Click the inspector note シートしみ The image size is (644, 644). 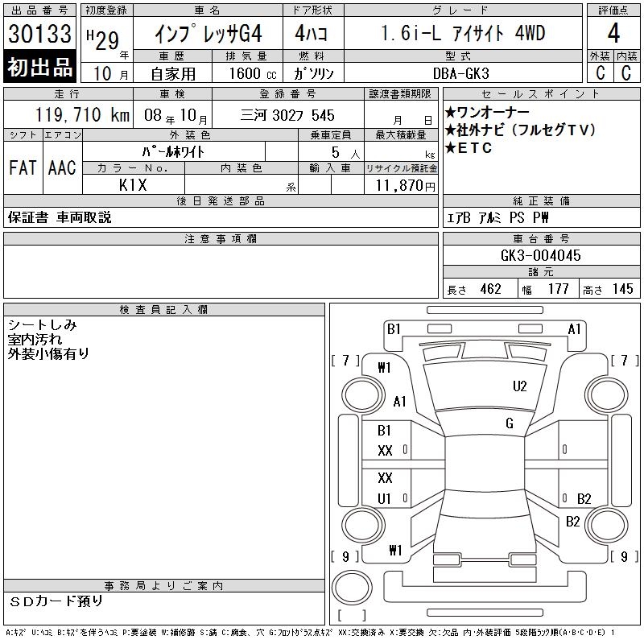pyautogui.click(x=43, y=325)
